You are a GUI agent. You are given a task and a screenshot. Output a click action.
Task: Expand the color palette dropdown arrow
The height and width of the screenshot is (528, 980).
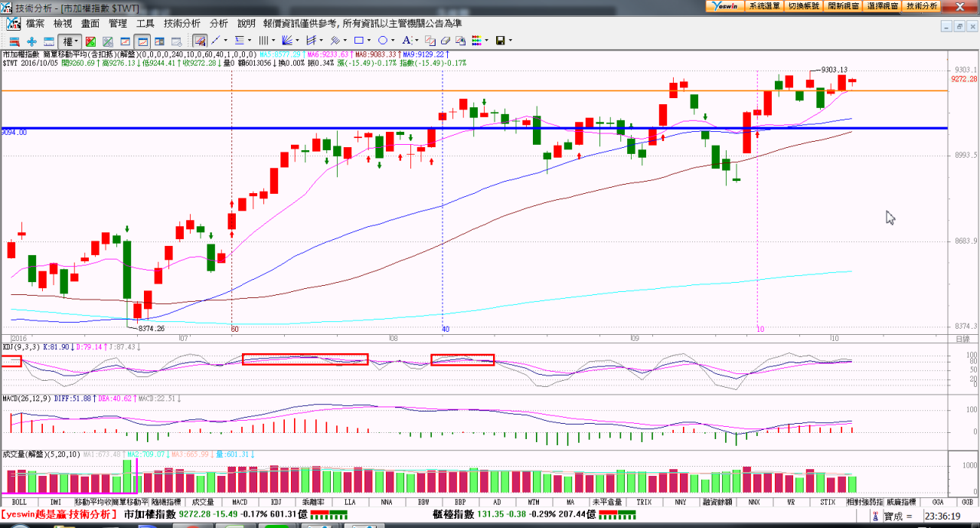tap(486, 41)
